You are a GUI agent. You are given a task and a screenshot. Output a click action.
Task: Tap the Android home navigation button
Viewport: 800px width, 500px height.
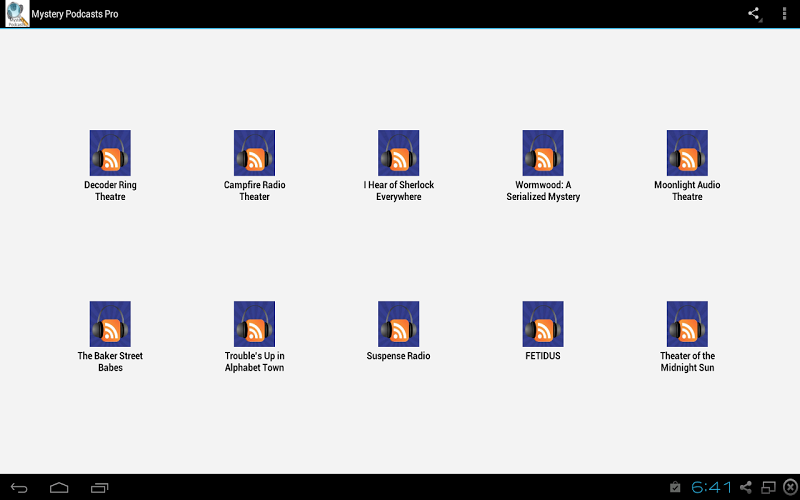(59, 488)
